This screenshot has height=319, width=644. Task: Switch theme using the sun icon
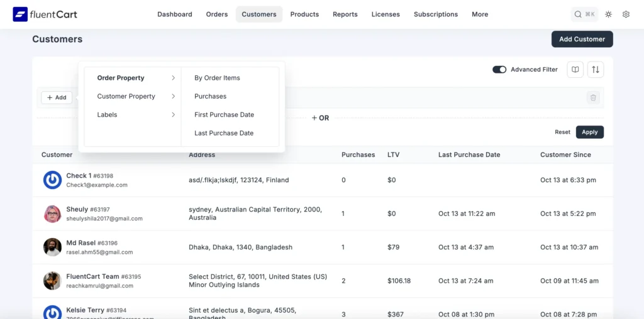(x=608, y=14)
